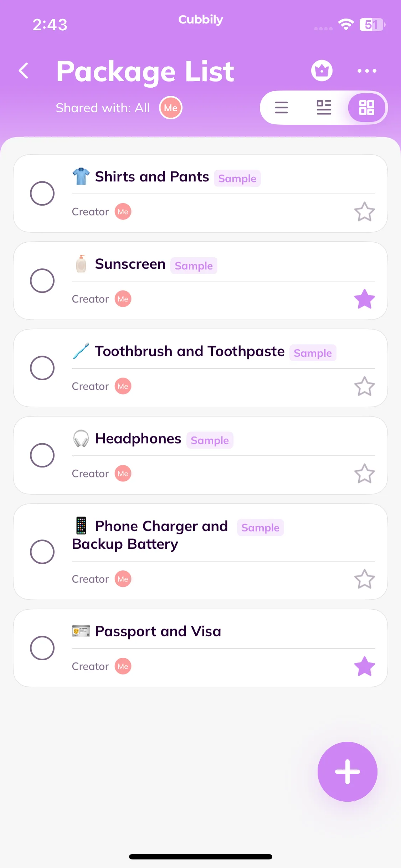Tap the Me avatar beside Shared with

click(x=171, y=108)
